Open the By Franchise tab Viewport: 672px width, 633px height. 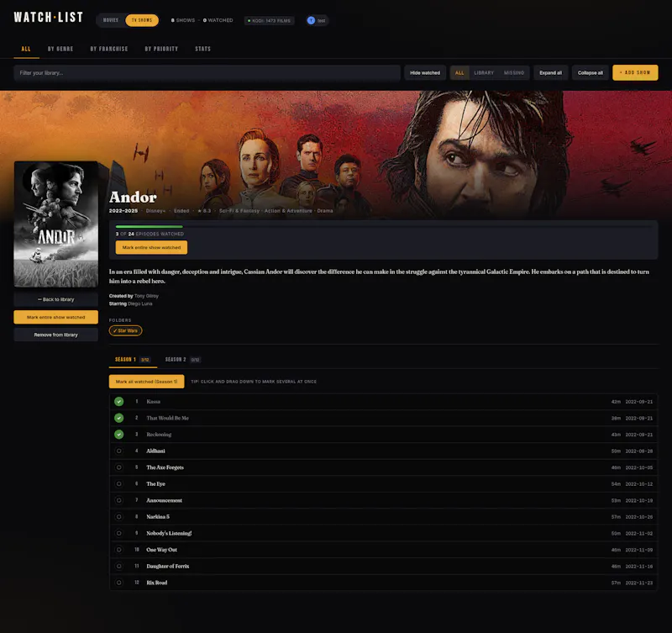[109, 49]
